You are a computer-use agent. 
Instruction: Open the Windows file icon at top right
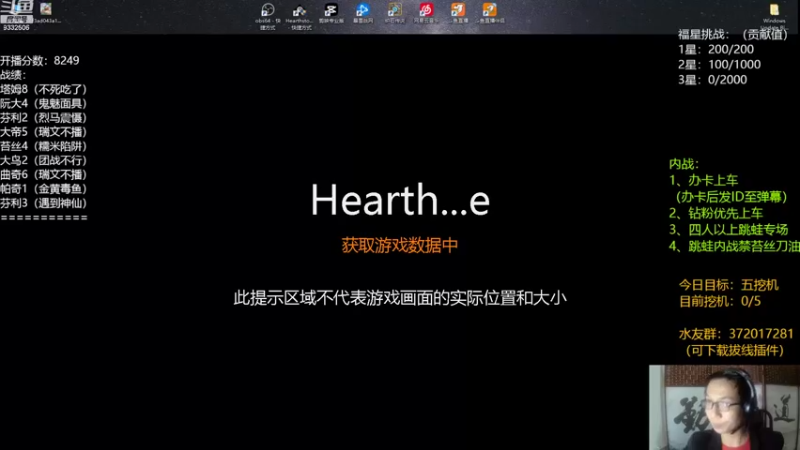click(x=774, y=15)
